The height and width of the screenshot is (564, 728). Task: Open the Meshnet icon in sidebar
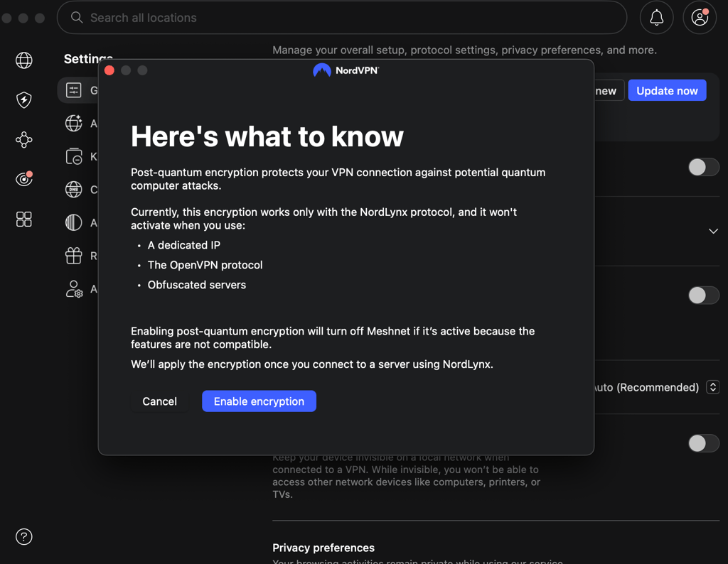click(23, 140)
